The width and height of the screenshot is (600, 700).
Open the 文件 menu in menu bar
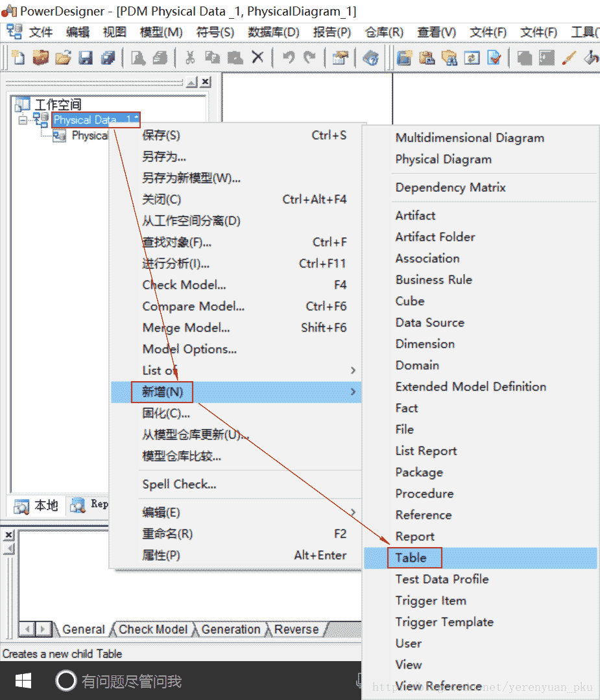41,32
